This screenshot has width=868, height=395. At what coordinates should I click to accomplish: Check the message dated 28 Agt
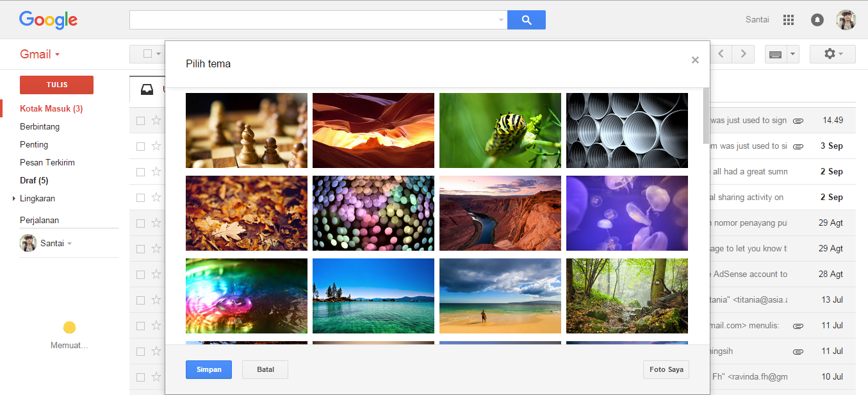[x=140, y=274]
